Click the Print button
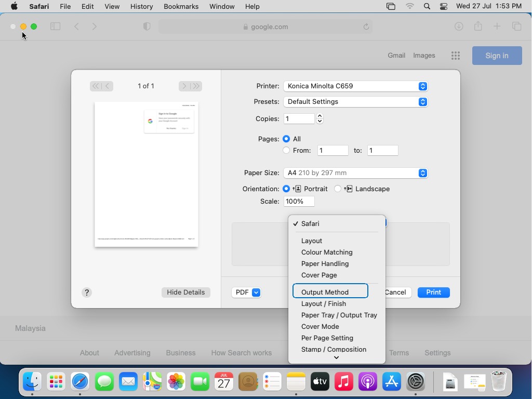This screenshot has height=399, width=532. [433, 292]
